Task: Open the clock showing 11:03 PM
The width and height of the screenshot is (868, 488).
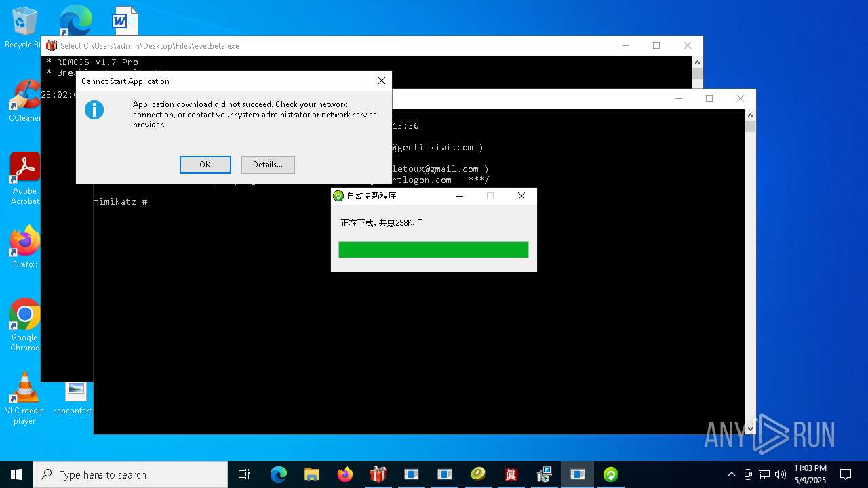Action: (x=810, y=474)
